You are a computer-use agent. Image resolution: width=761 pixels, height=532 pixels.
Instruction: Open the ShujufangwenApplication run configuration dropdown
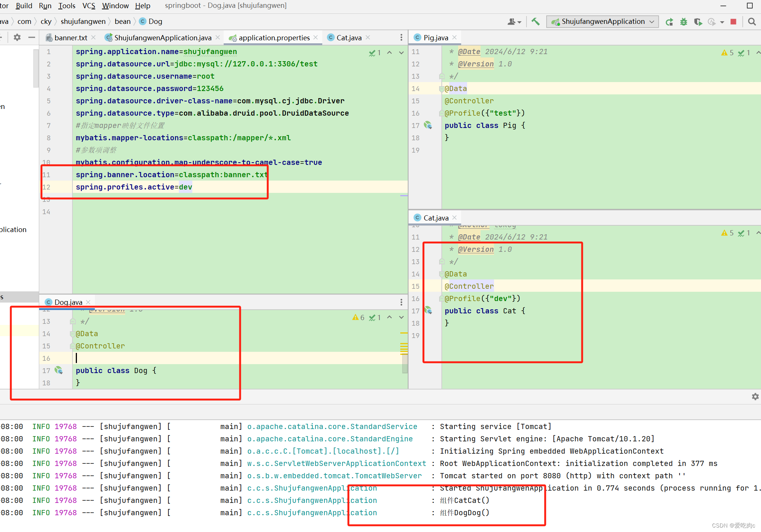pos(602,22)
